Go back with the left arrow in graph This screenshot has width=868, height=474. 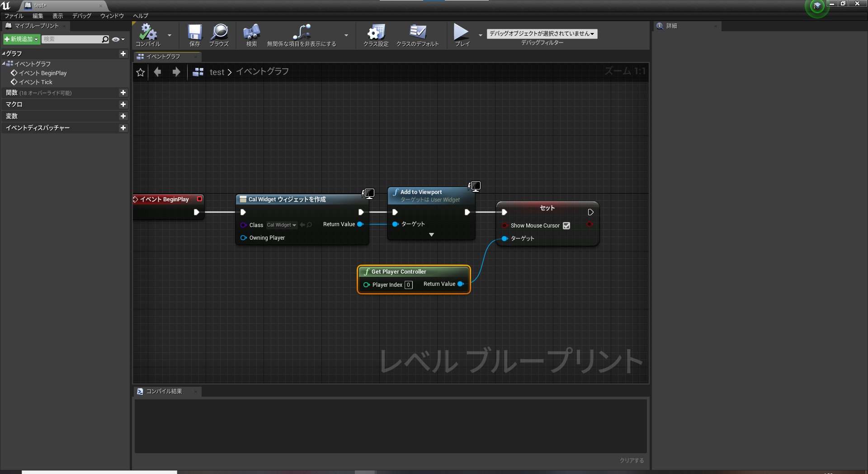[157, 72]
